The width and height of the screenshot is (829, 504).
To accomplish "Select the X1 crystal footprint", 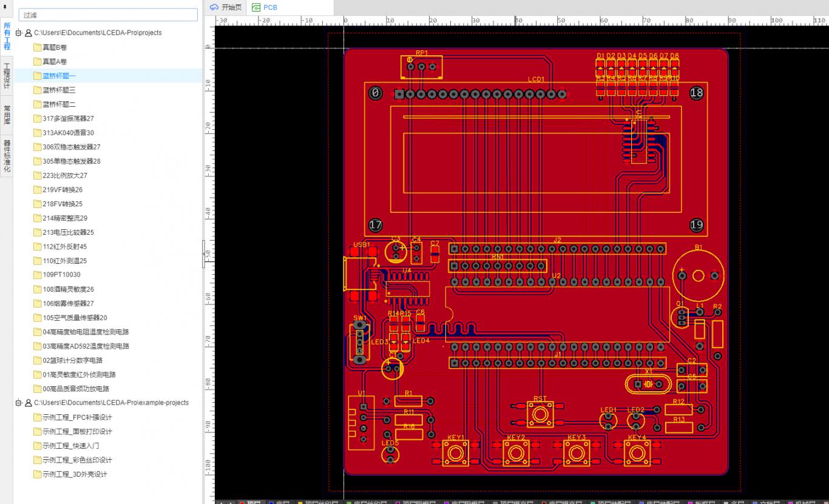I will pyautogui.click(x=649, y=384).
